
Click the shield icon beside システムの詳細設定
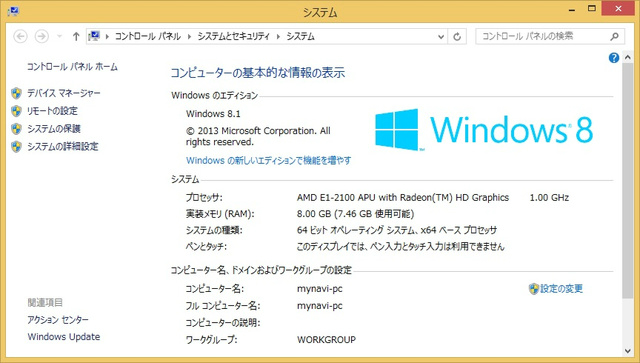pos(16,147)
